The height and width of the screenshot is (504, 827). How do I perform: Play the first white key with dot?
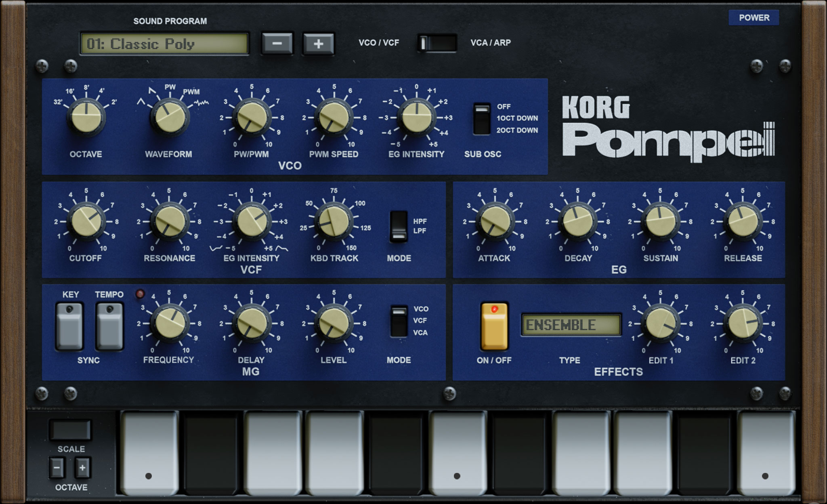point(149,453)
